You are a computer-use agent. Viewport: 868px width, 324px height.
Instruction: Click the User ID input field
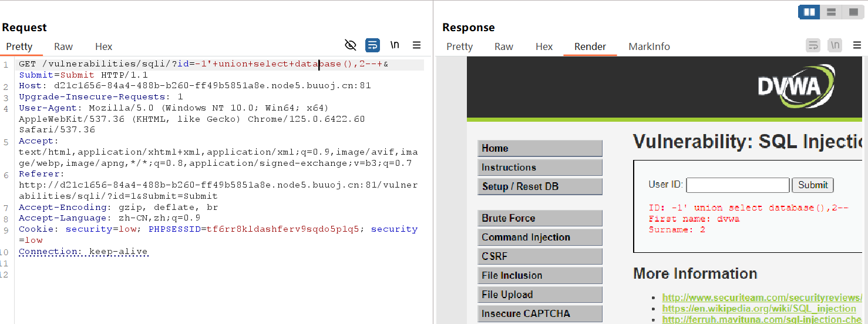738,185
